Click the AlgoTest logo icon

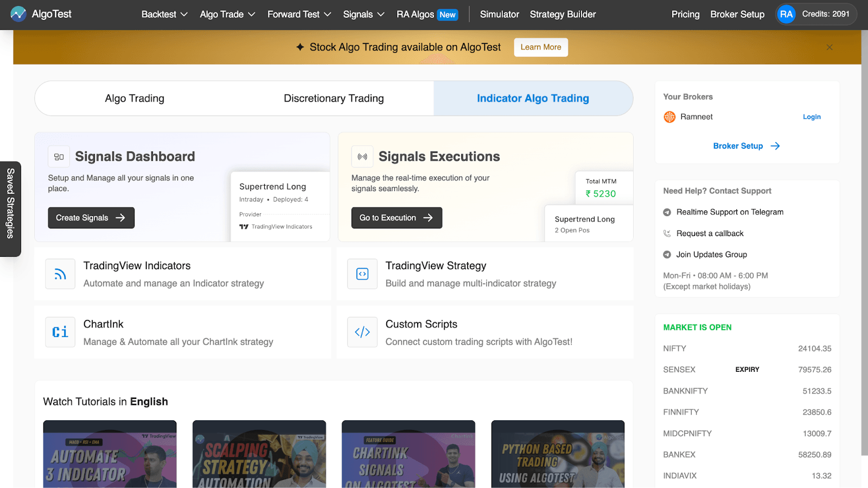point(18,14)
